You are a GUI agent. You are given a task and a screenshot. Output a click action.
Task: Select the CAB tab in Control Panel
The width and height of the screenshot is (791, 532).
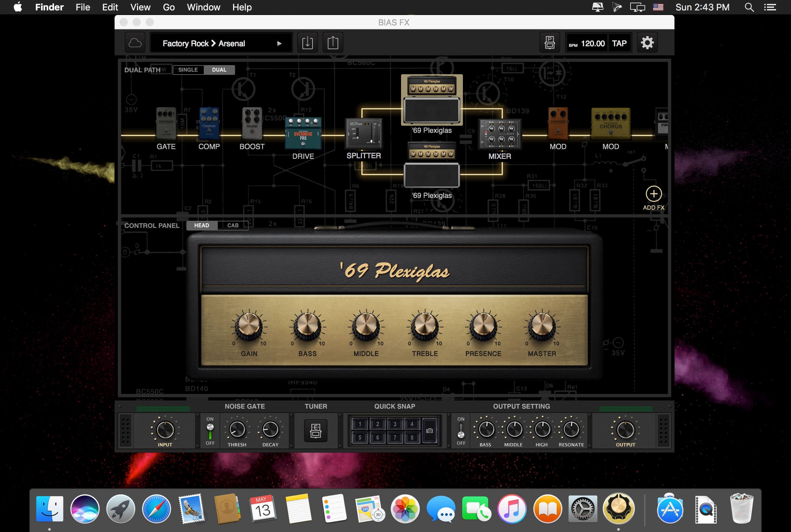pos(231,225)
